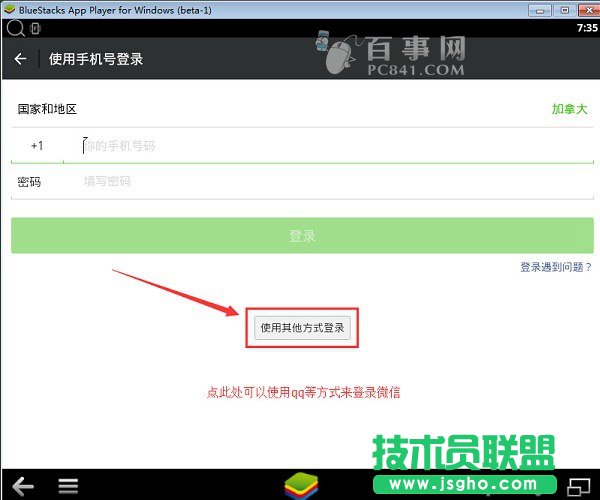
Task: Click the +1 country code field
Action: coord(37,146)
